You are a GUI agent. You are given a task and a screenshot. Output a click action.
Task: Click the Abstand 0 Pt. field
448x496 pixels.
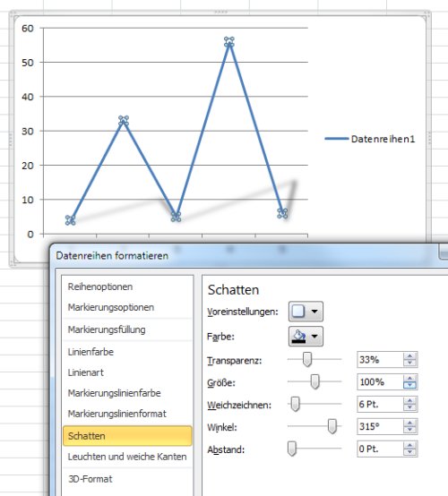[x=380, y=449]
